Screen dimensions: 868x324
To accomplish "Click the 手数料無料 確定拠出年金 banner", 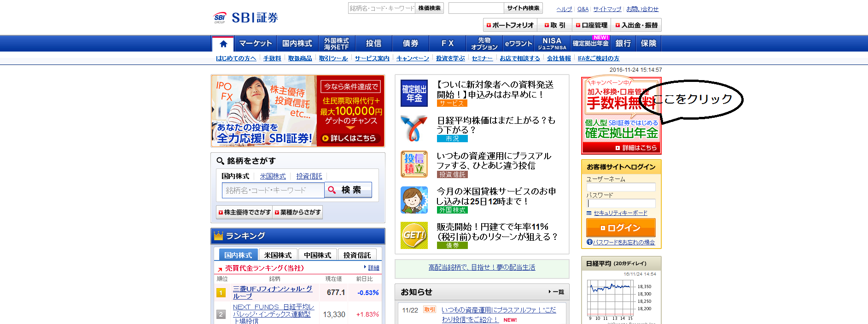I will click(621, 116).
